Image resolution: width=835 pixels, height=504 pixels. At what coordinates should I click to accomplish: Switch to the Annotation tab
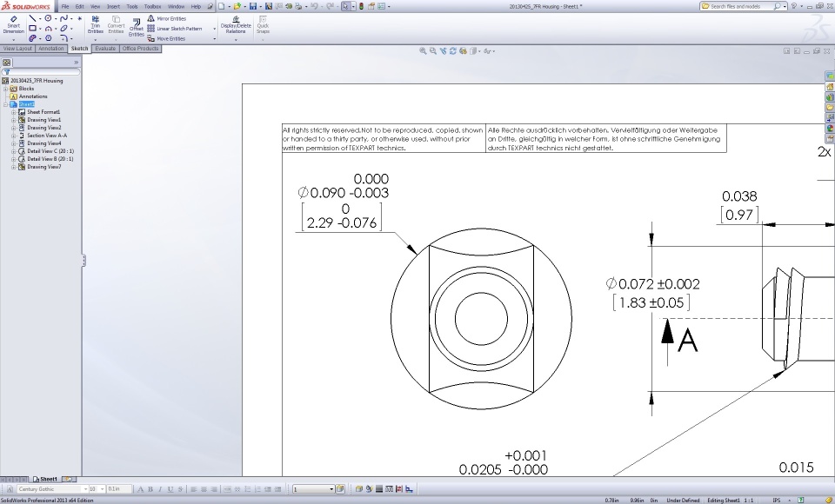click(51, 49)
